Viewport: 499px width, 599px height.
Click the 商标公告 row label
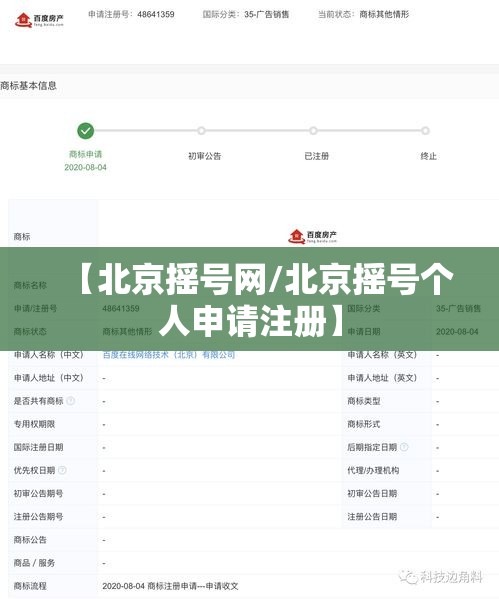[30, 540]
